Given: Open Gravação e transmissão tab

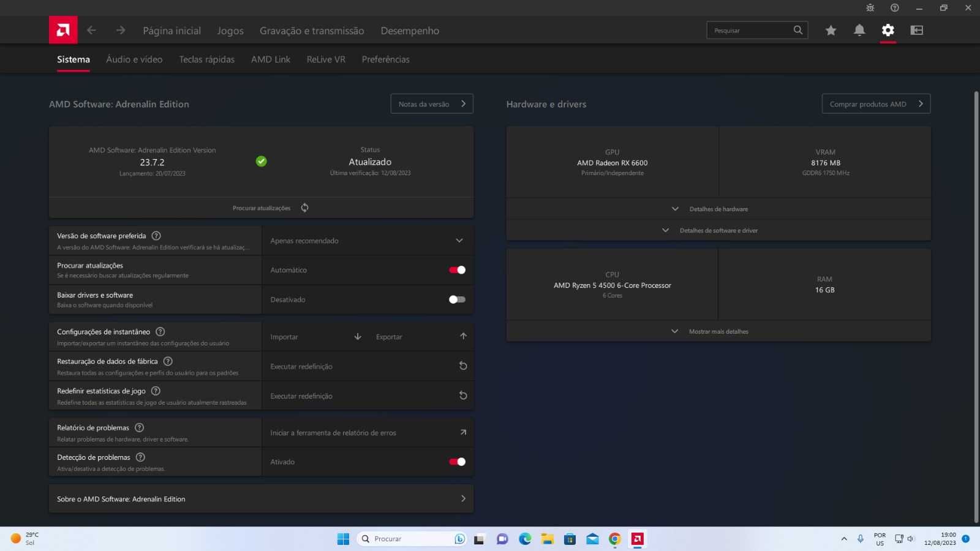Looking at the screenshot, I should pyautogui.click(x=312, y=31).
